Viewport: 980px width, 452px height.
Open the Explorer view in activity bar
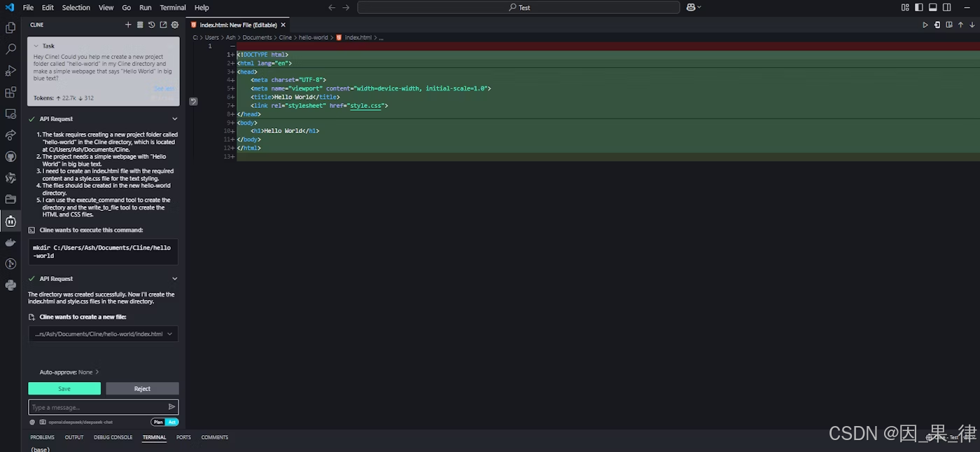10,28
